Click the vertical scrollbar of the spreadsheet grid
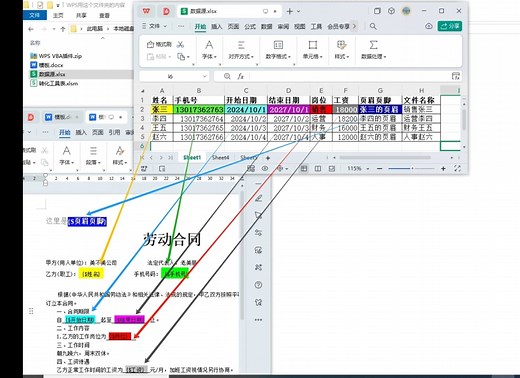The height and width of the screenshot is (378, 520). [464, 119]
